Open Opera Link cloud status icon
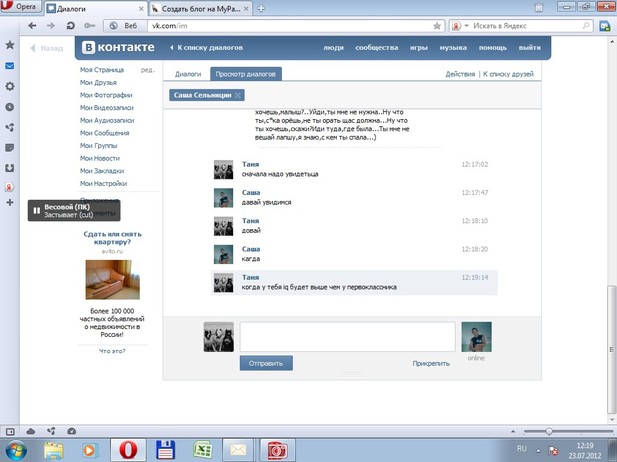 click(x=31, y=432)
